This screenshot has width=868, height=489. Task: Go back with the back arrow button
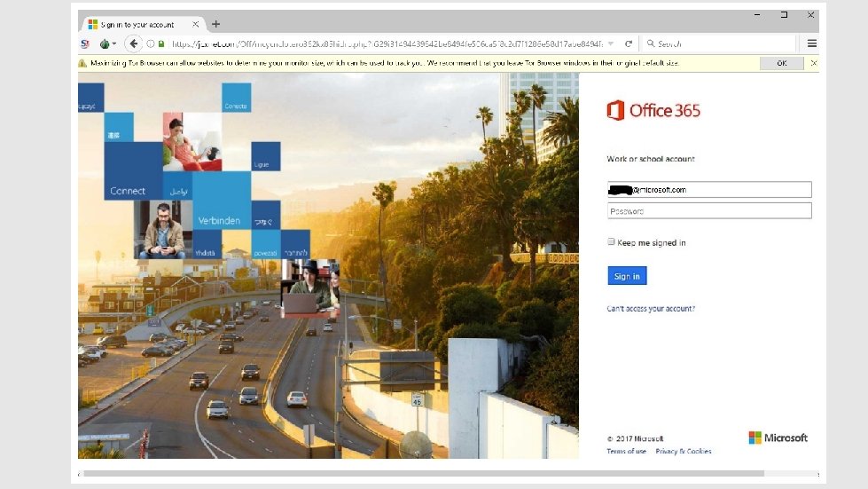[133, 43]
